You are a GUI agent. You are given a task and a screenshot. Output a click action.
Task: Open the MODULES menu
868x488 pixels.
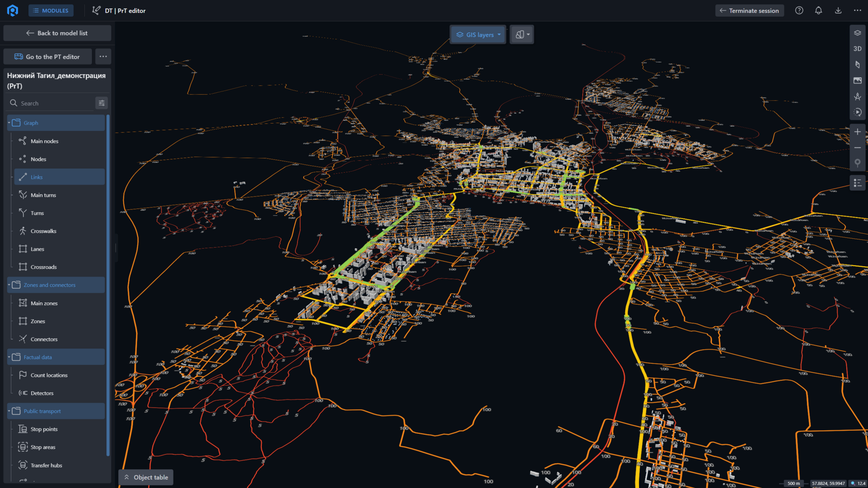[x=51, y=10]
